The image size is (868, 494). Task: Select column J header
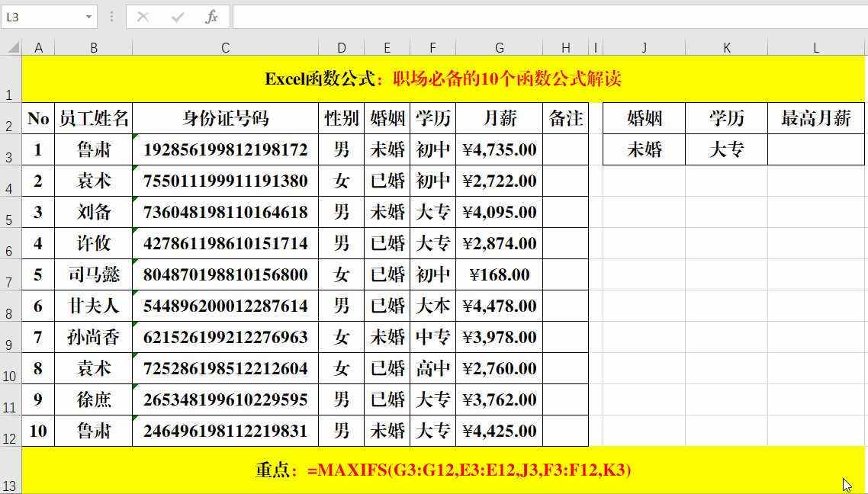tap(644, 48)
